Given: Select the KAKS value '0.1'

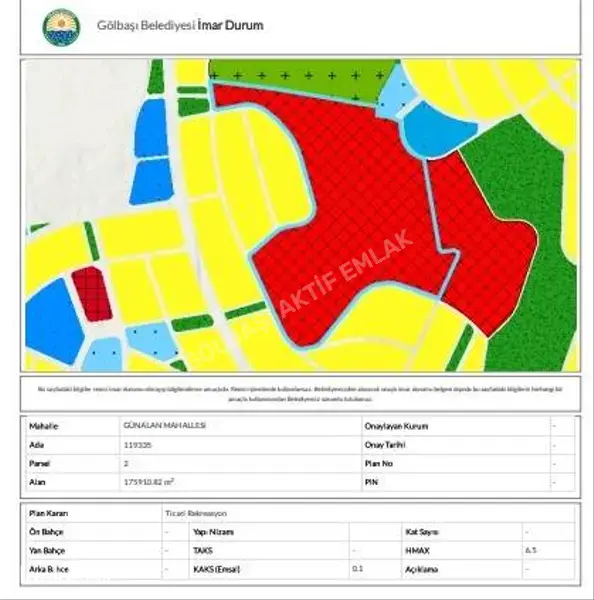Looking at the screenshot, I should click(x=357, y=569).
